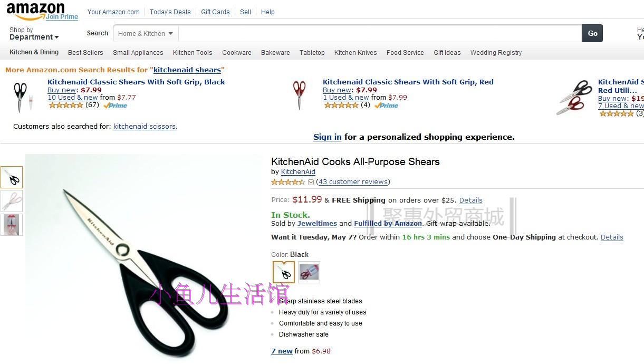Open Today's Deals link
Viewport: 644px width, 364px height.
point(170,12)
